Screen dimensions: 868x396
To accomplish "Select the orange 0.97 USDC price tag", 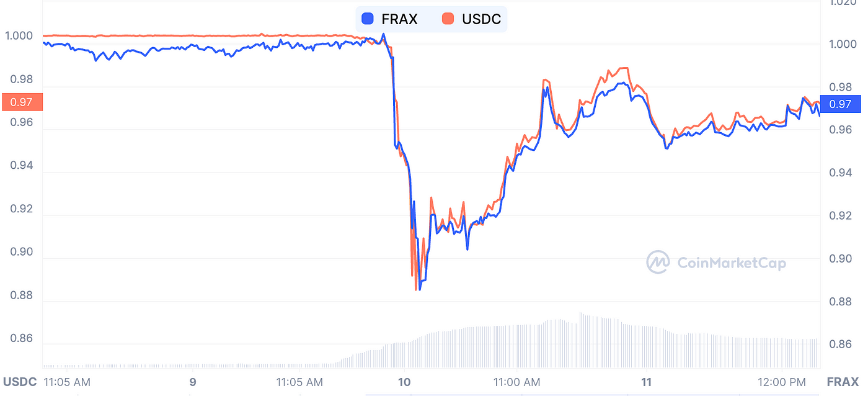I will (22, 102).
